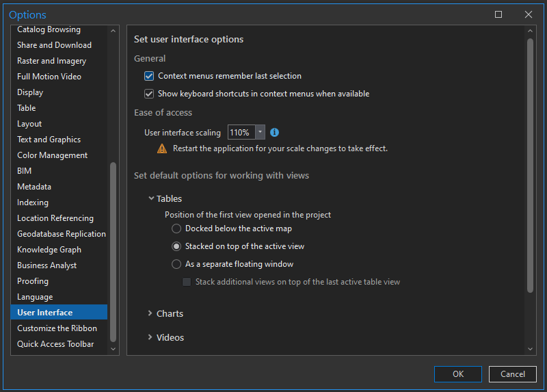547x392 pixels.
Task: Switch to Geodatabase Replication settings
Action: (x=62, y=234)
